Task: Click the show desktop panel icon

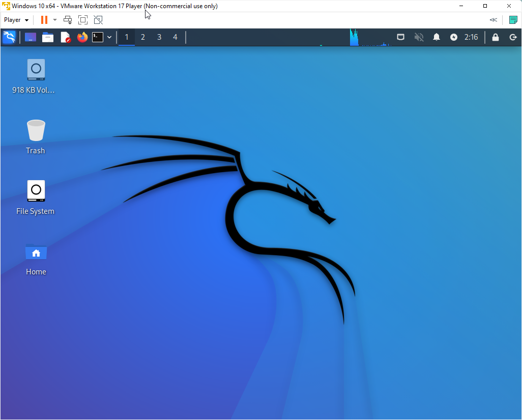Action: (x=31, y=37)
